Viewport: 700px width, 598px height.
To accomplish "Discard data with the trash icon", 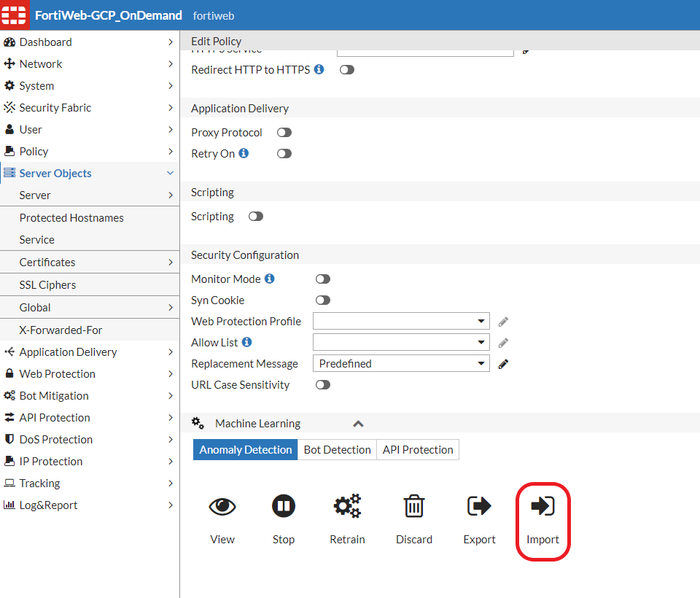I will [x=414, y=506].
